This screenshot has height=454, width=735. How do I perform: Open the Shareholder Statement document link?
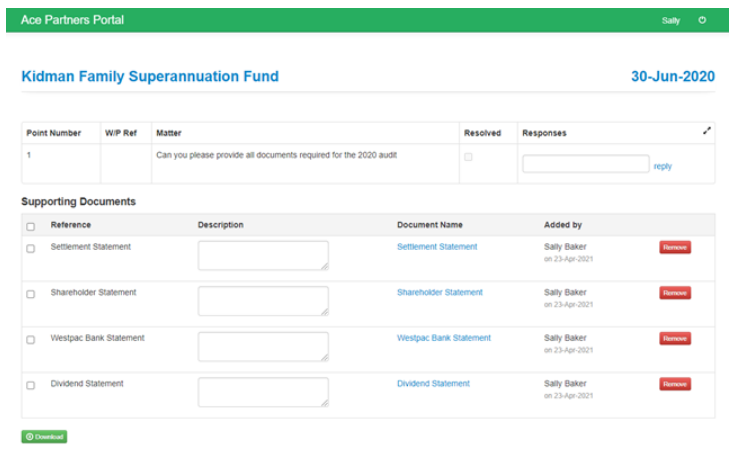tap(439, 293)
